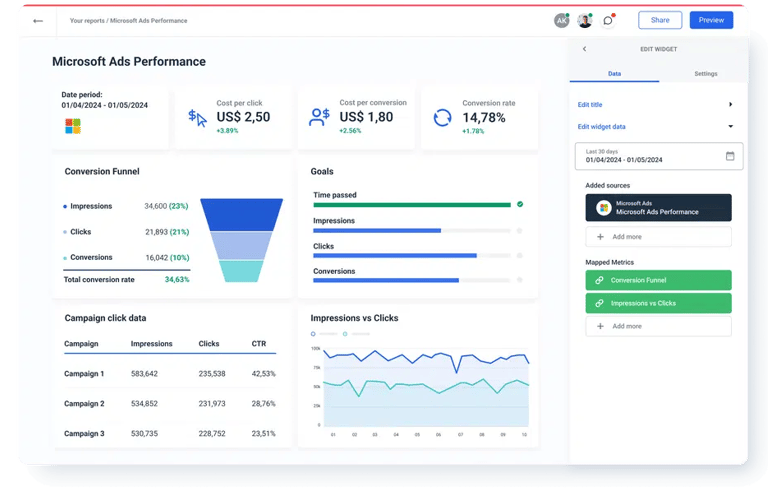The height and width of the screenshot is (496, 768).
Task: Click the link icon on Conversion Funnel metric
Action: 599,280
